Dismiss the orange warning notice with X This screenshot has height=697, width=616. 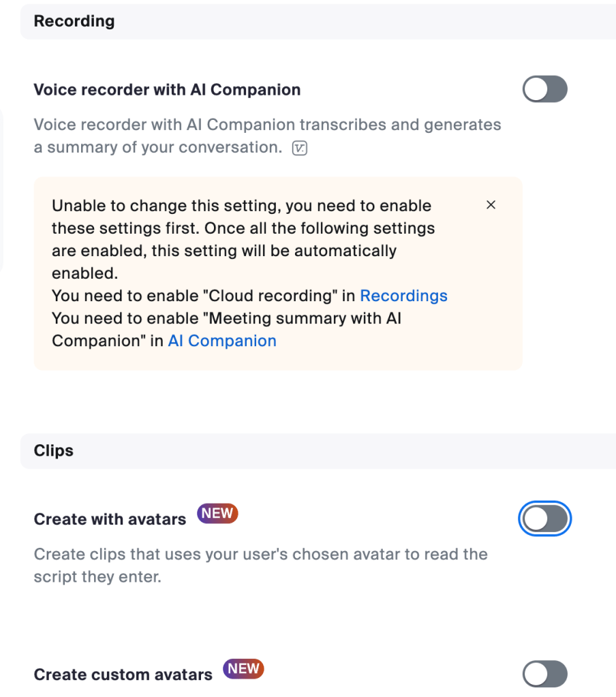[491, 205]
